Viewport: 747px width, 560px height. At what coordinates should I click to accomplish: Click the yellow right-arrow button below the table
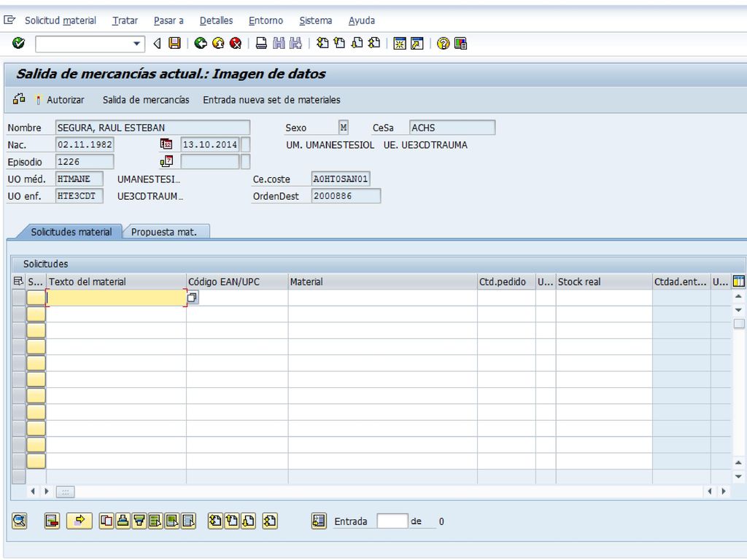(80, 521)
